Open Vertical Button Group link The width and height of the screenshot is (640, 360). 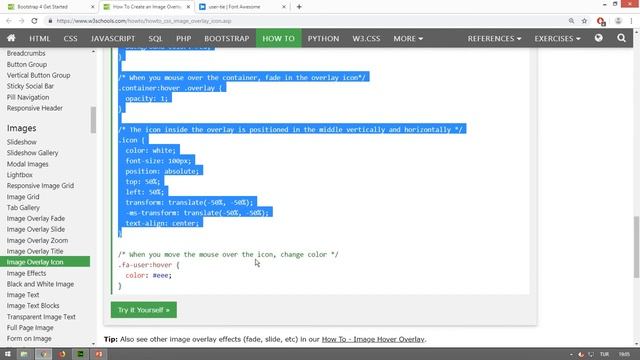38,75
